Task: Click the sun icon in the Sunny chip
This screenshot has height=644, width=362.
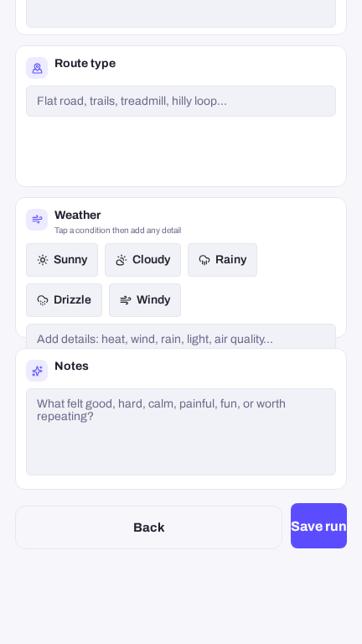Action: (x=43, y=260)
